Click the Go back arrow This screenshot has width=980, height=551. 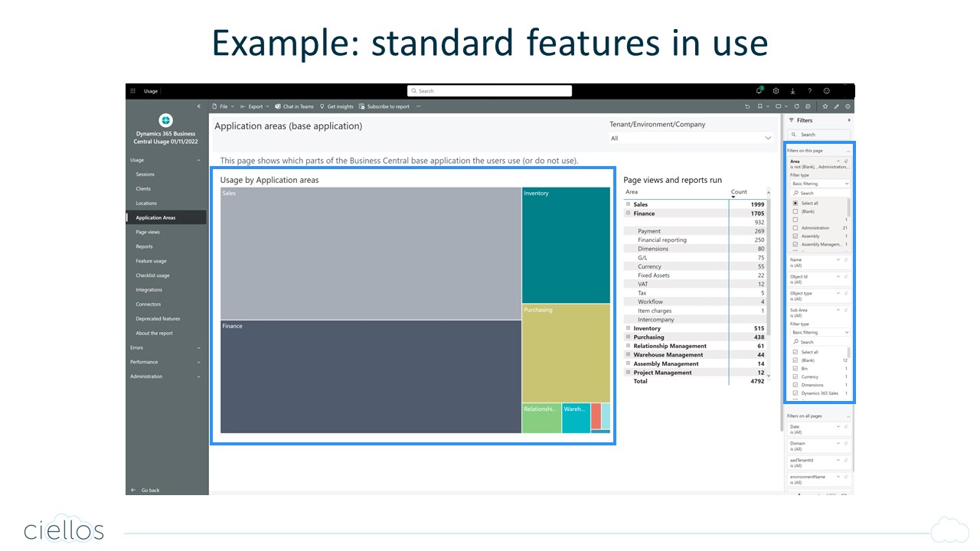point(134,490)
